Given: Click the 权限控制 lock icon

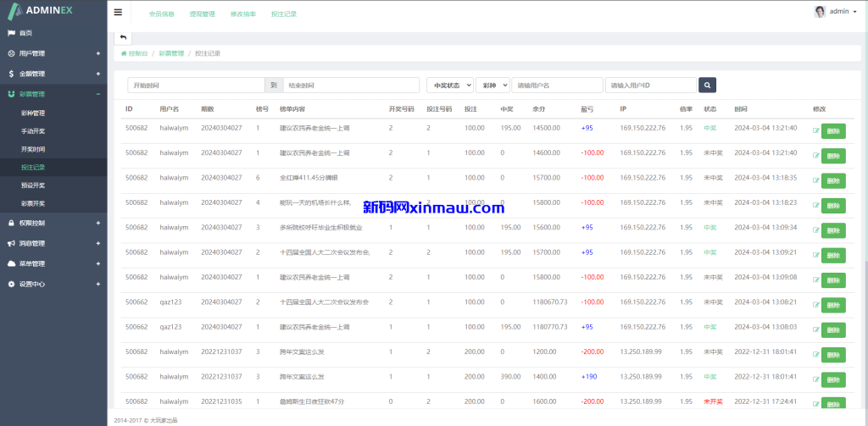Looking at the screenshot, I should pos(11,223).
